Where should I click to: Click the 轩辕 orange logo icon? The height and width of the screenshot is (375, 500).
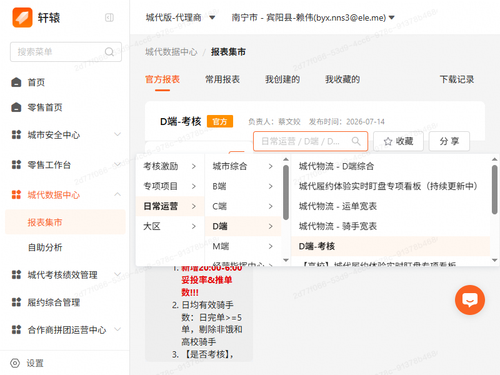tap(22, 17)
